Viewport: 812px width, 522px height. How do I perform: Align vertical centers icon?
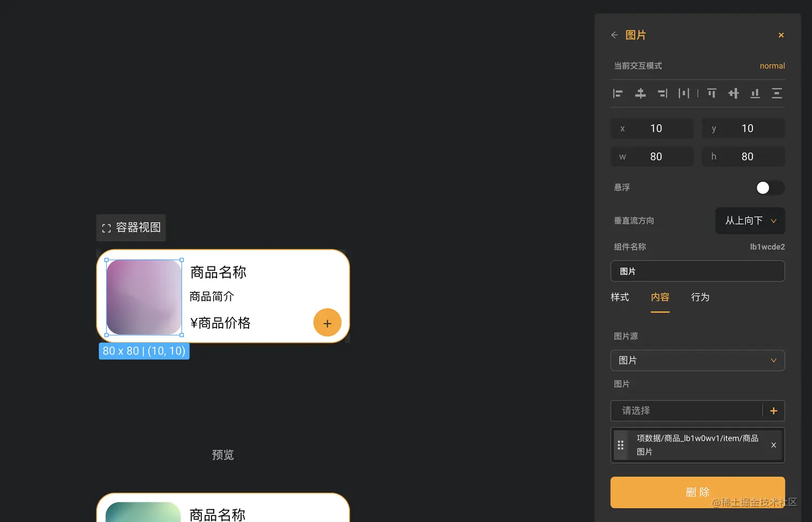point(734,93)
